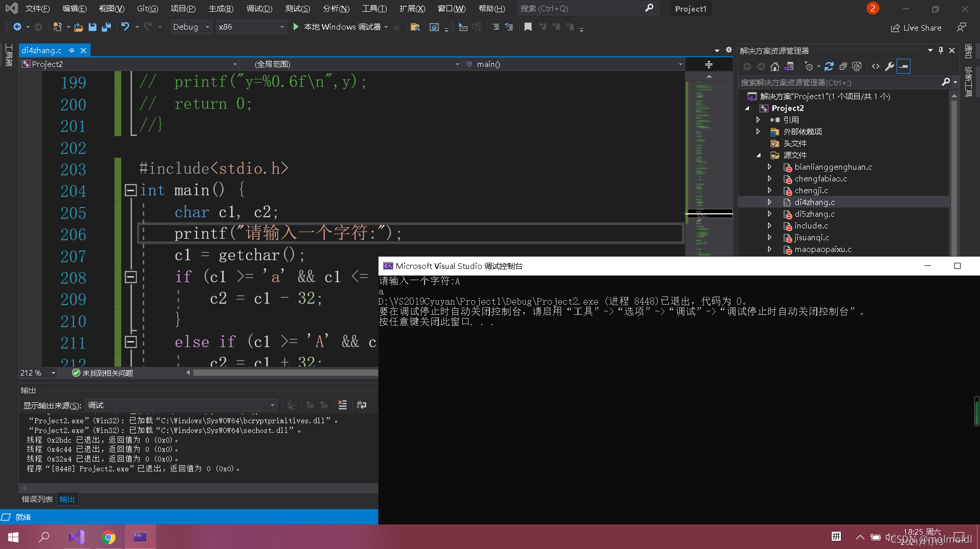
Task: Clear all output in Output panel
Action: (343, 405)
